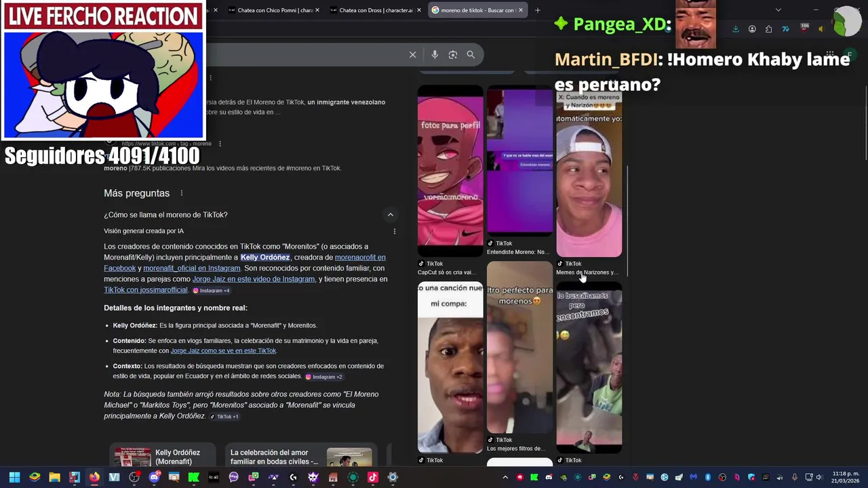Open Settings gear in the taskbar
This screenshot has width=868, height=488.
coord(392,477)
